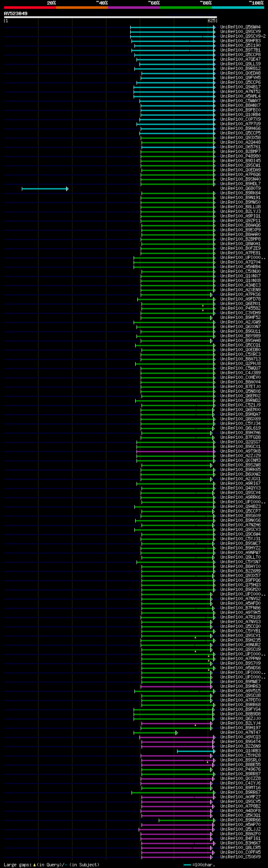268x868 pixels.
Task: Click label UniRef100_B9HR63
Action: pos(240,687)
